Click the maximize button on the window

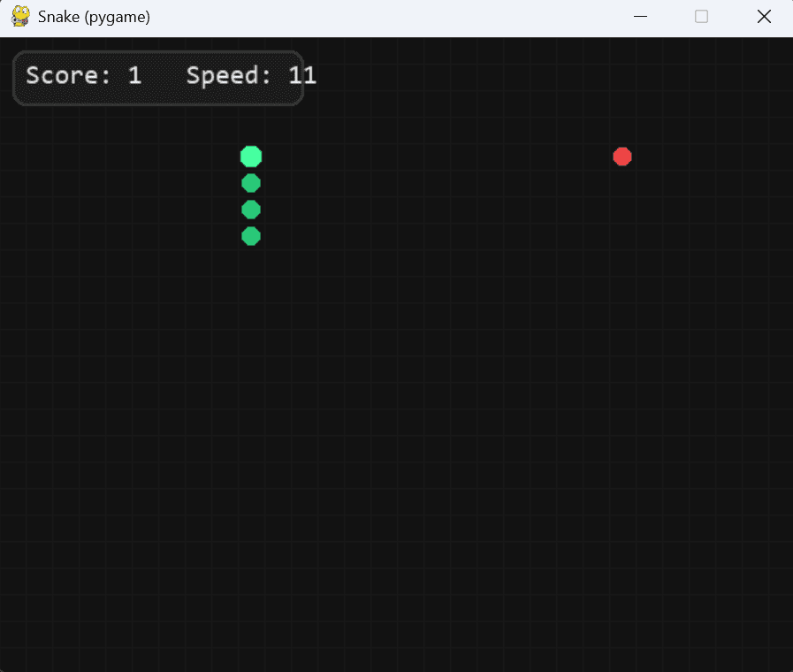coord(702,16)
